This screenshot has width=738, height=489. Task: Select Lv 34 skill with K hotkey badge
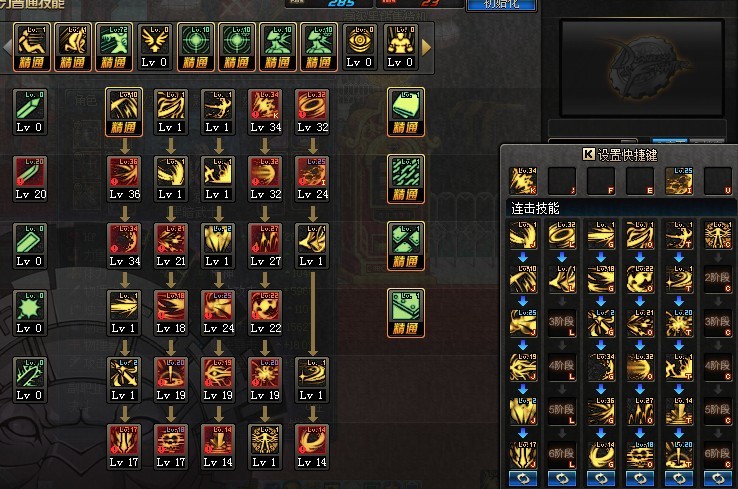265,112
